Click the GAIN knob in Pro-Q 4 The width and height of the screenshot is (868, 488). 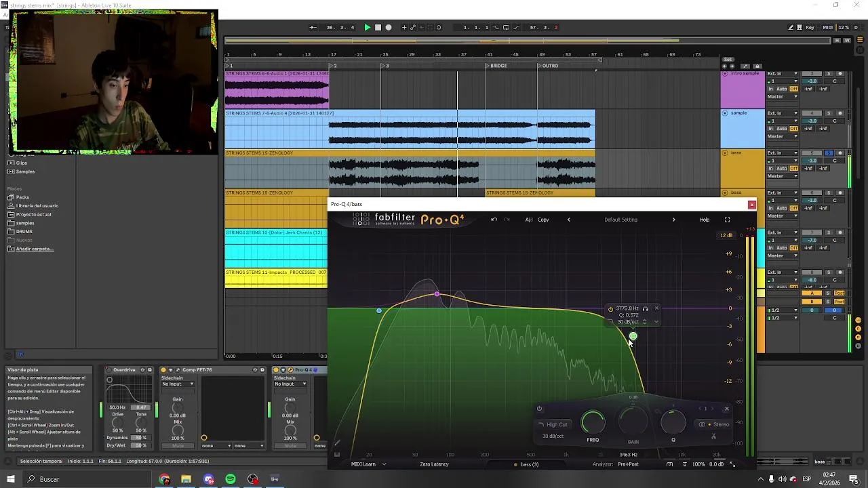[x=633, y=423]
